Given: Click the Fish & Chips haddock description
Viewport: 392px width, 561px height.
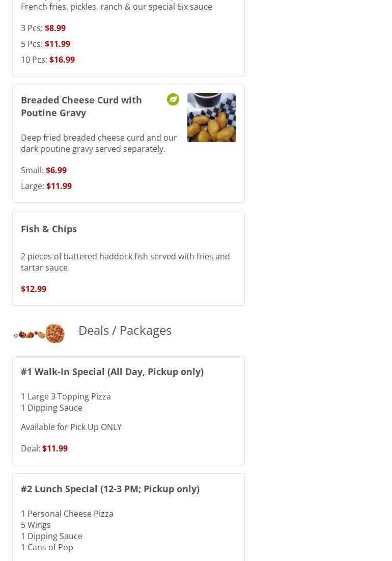Looking at the screenshot, I should coord(125,262).
